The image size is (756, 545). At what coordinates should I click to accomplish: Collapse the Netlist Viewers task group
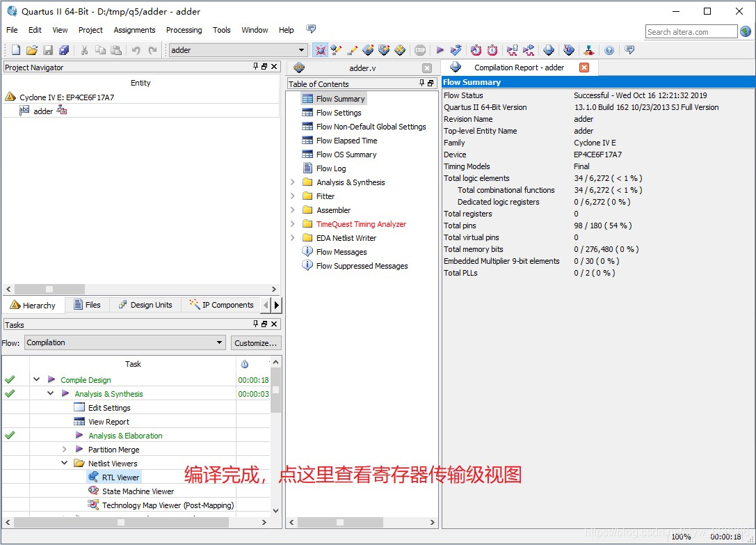coord(65,463)
